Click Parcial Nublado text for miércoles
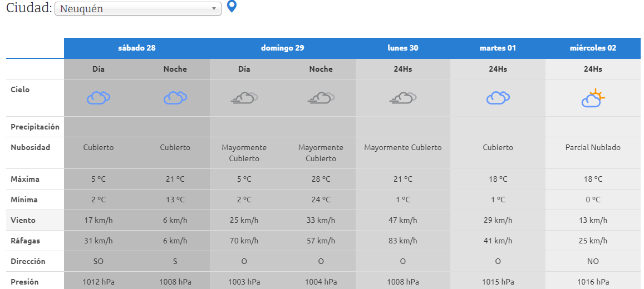Screen dimensions: 644x289 (x=593, y=147)
